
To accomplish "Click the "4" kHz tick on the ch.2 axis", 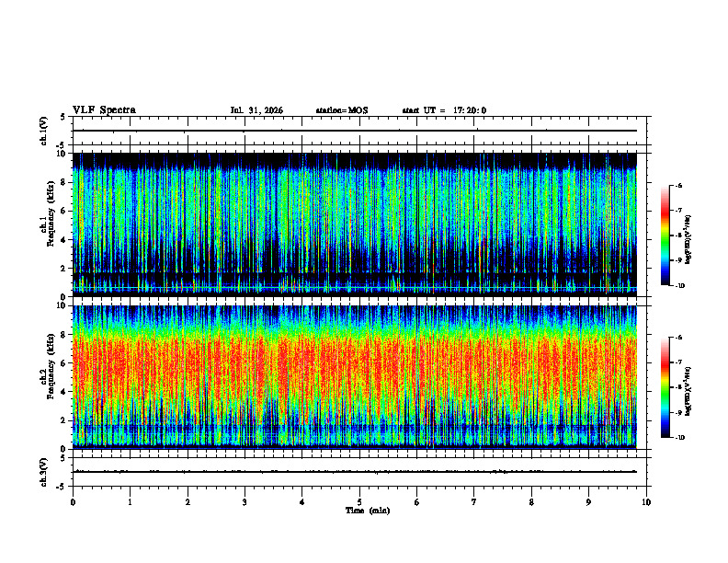I will coord(64,392).
